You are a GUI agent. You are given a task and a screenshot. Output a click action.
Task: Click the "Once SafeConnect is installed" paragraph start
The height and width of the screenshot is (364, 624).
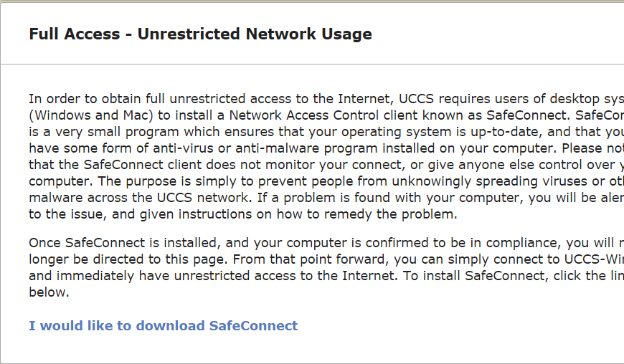123,243
